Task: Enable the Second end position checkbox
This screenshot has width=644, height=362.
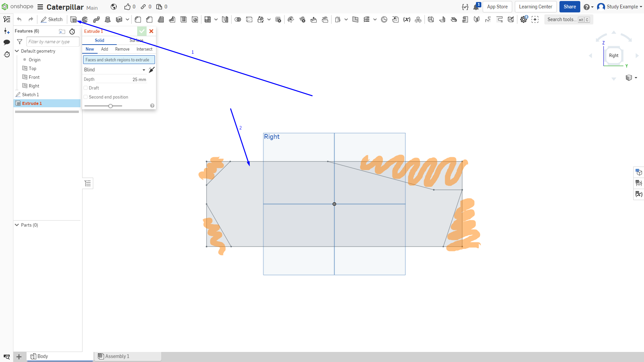Action: pos(86,97)
